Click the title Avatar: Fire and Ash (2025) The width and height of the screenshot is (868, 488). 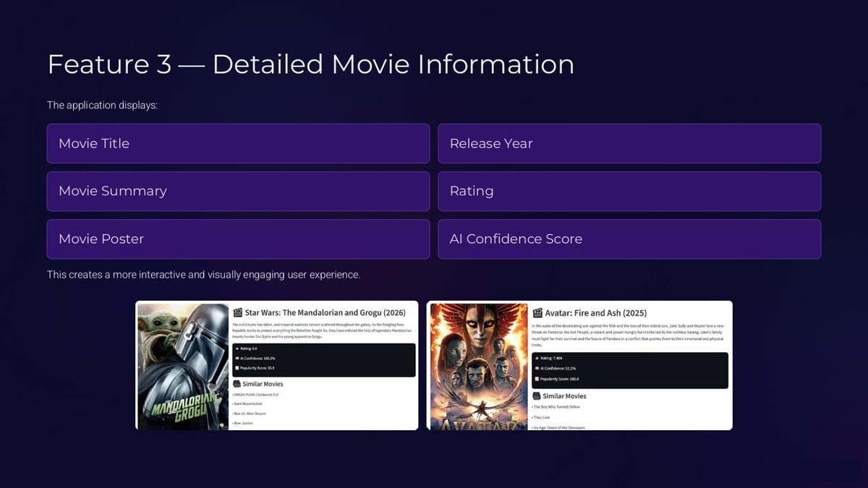pos(596,312)
